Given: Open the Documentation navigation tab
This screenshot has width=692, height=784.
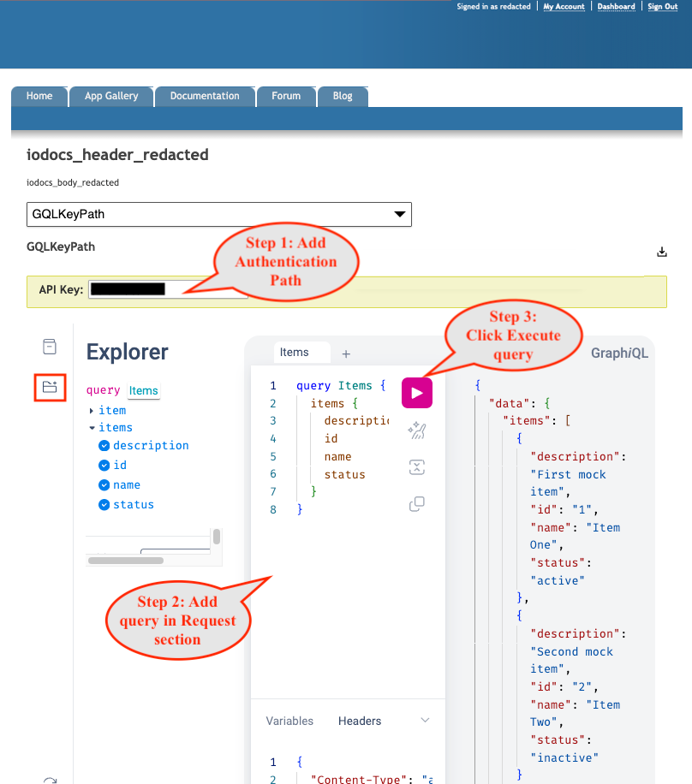Looking at the screenshot, I should point(205,96).
